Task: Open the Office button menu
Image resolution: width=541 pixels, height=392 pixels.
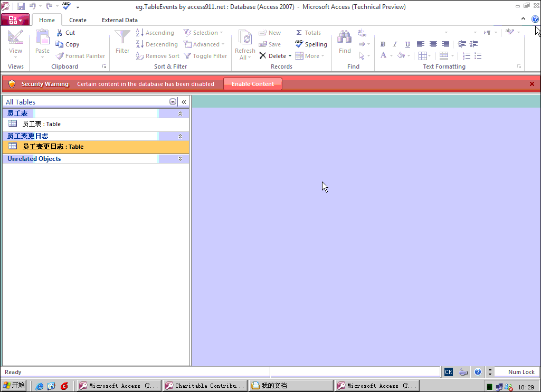Action: click(15, 20)
